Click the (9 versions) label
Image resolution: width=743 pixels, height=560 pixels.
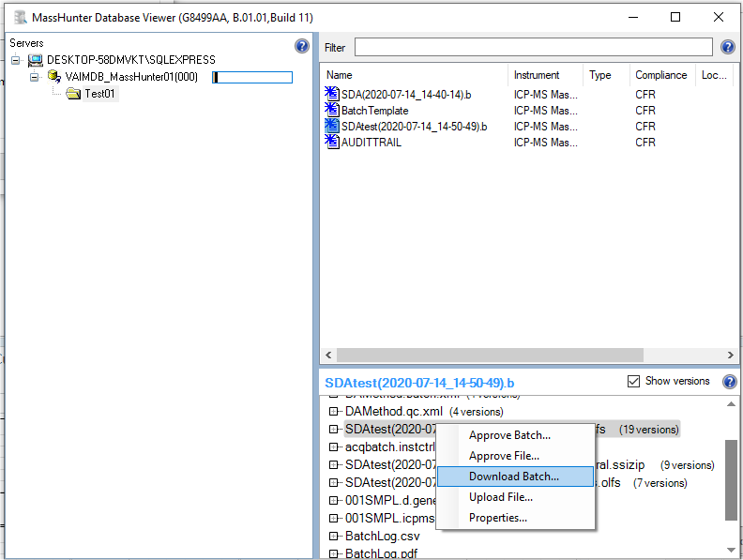coord(687,465)
